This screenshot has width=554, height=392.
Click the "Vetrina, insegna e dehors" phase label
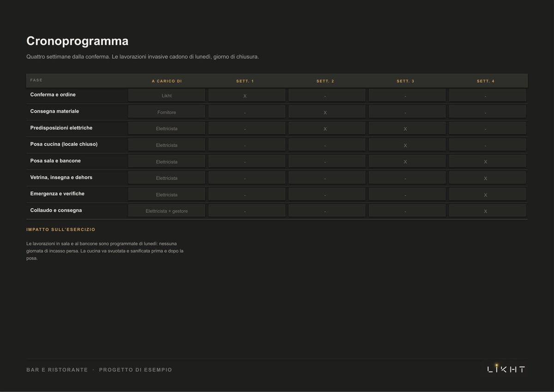pyautogui.click(x=61, y=177)
